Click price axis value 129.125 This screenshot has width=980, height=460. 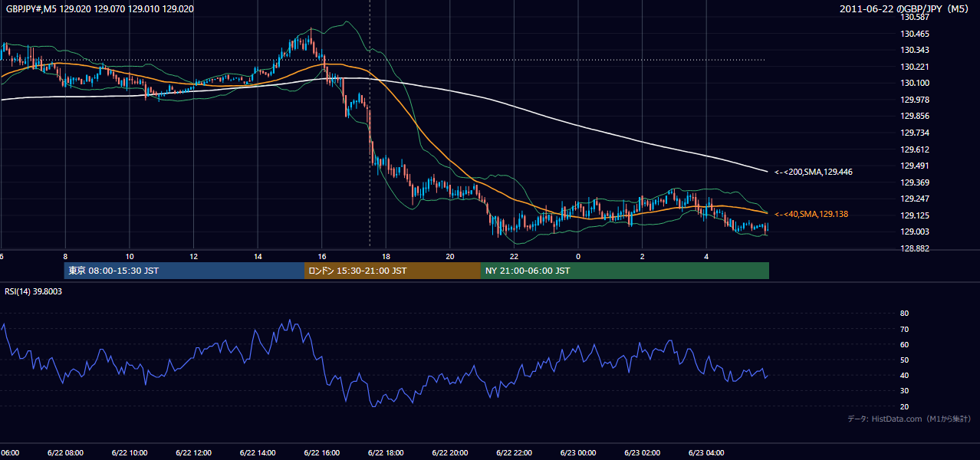click(915, 215)
